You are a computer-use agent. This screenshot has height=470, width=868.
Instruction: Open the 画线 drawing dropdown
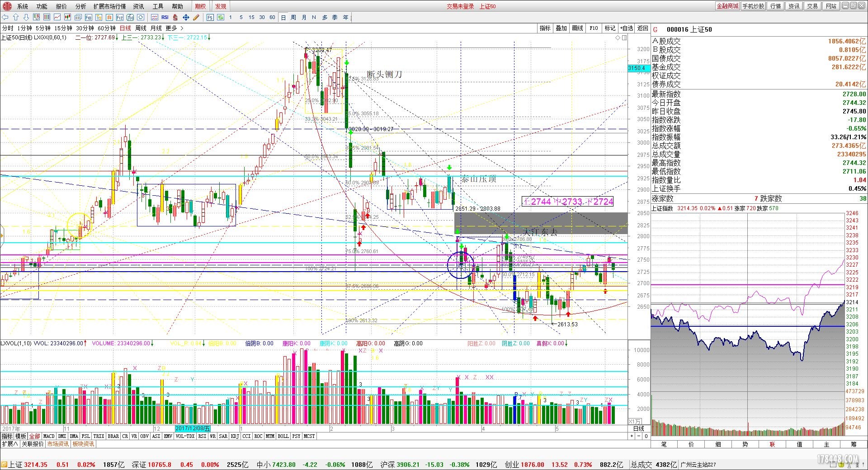[577, 28]
